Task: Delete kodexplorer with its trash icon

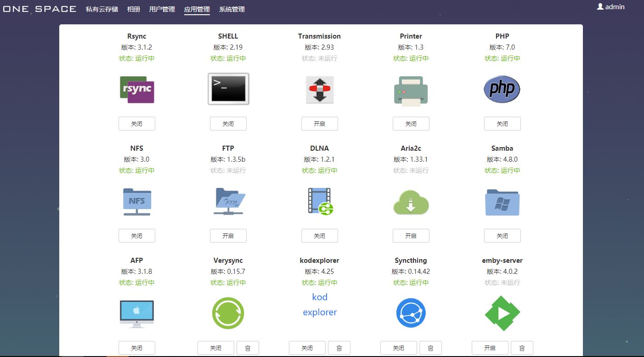Action: click(339, 348)
